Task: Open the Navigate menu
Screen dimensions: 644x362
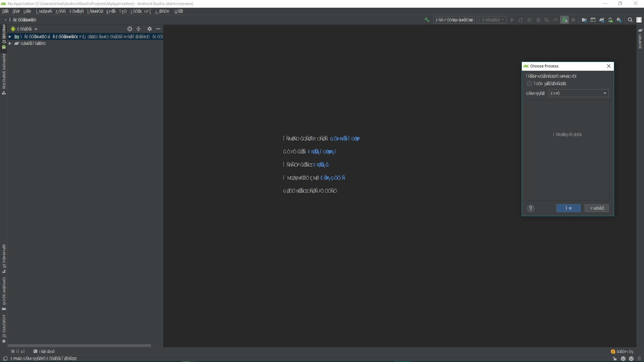Action: (44, 11)
